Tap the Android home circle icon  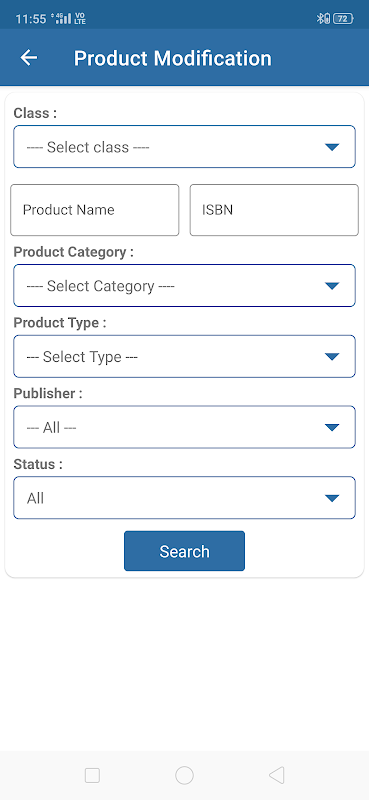pos(184,776)
